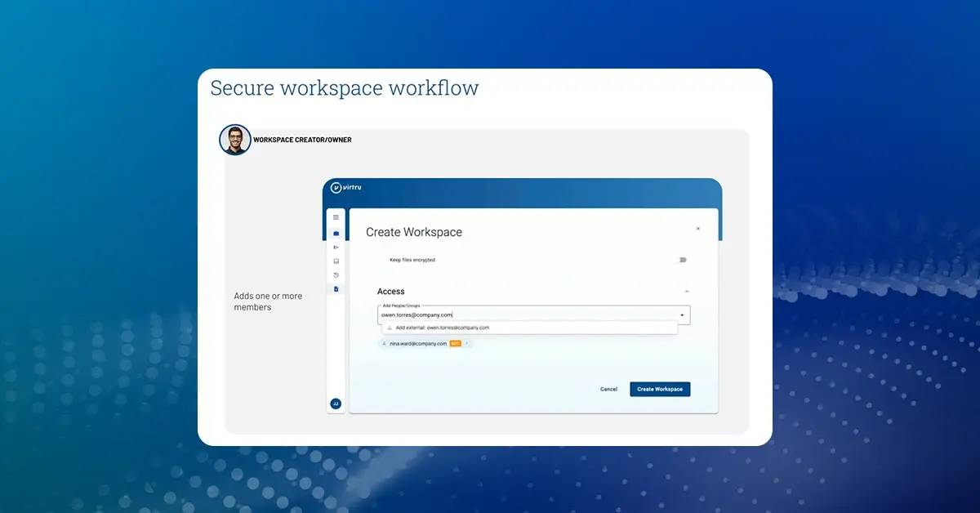Click the Virtru logo in the header
The height and width of the screenshot is (513, 980).
point(346,187)
